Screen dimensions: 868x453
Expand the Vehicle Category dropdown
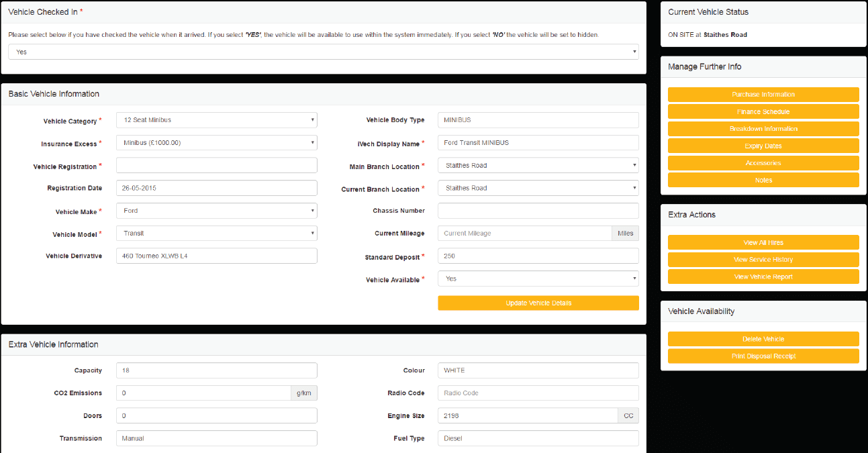click(216, 120)
